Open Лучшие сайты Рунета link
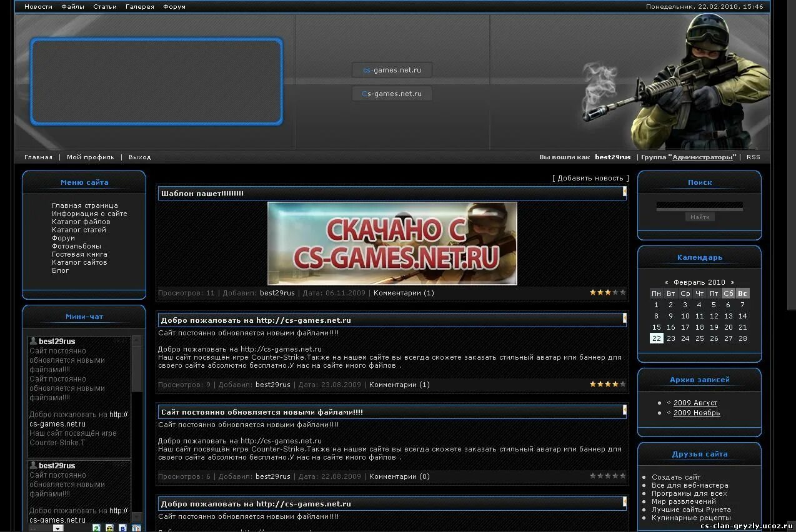 [x=691, y=510]
